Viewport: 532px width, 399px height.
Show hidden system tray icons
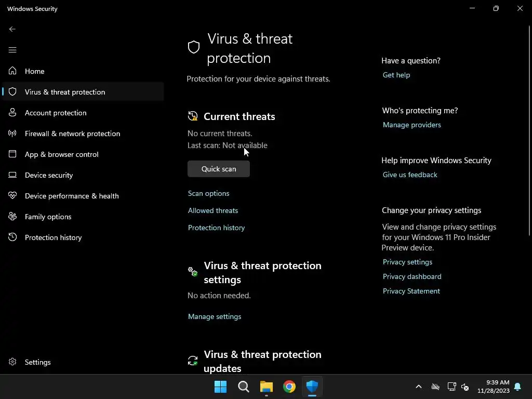419,387
